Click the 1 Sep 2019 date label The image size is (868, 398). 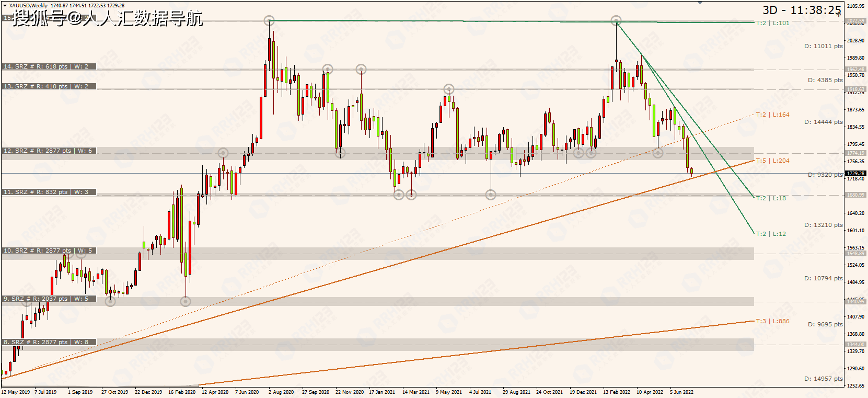80,392
